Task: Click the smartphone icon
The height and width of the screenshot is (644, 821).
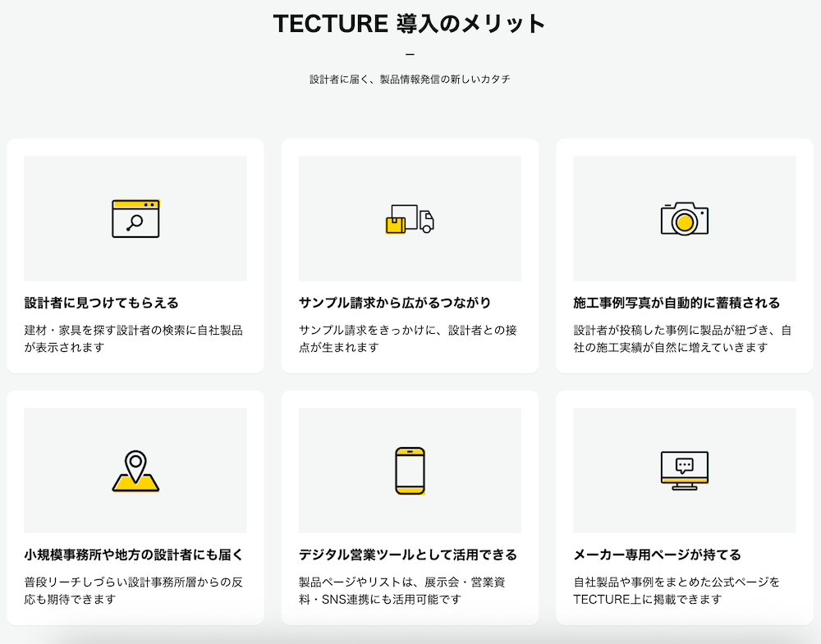Action: point(410,471)
